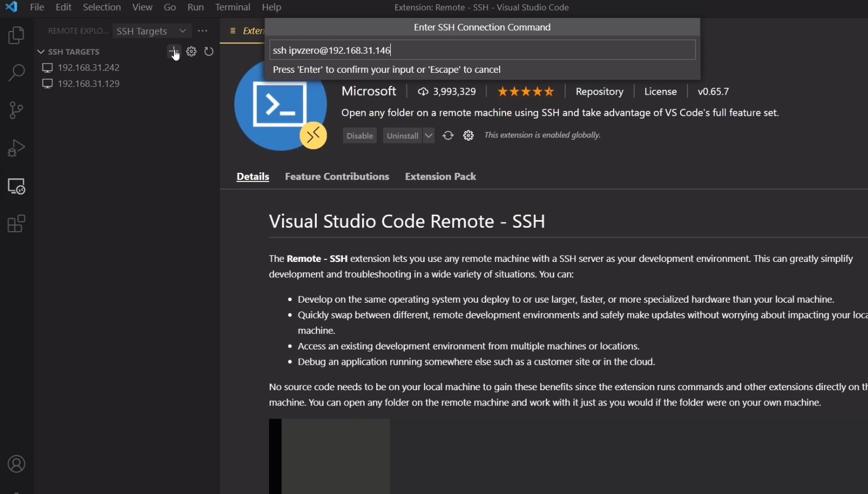Viewport: 868px width, 494px height.
Task: Click the computer icon for 192.168.31.129
Action: click(x=48, y=84)
